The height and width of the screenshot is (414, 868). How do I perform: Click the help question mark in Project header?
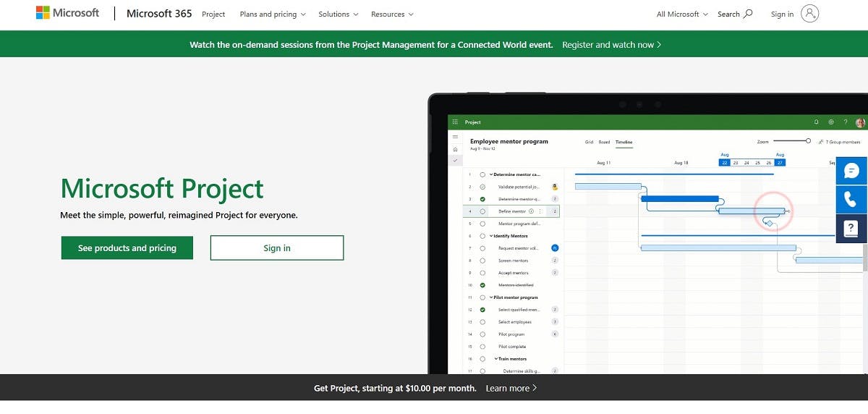point(846,122)
